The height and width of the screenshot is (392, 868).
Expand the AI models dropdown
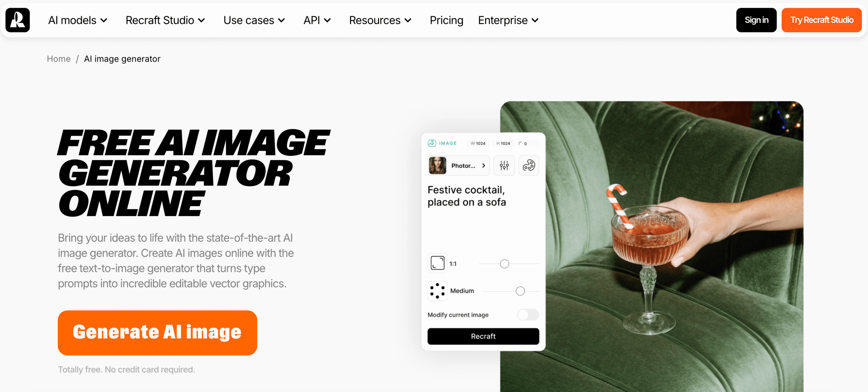point(78,20)
